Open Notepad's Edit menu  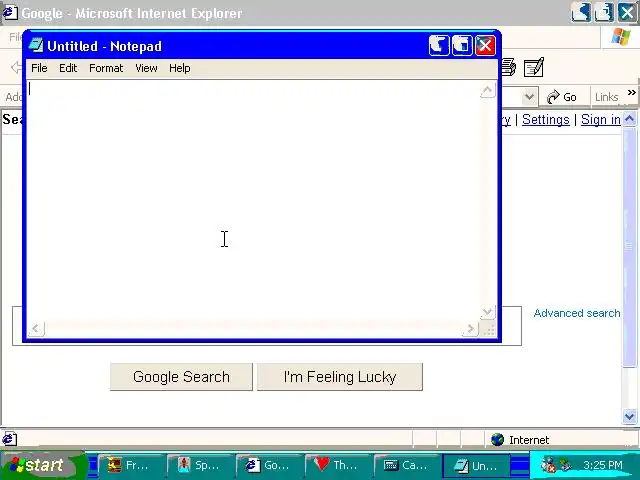68,68
